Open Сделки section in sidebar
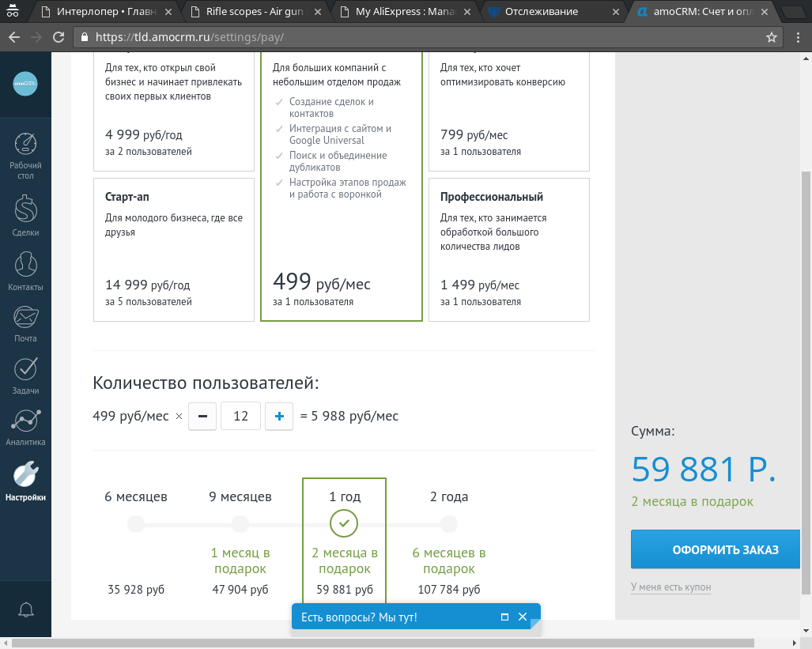 (25, 216)
